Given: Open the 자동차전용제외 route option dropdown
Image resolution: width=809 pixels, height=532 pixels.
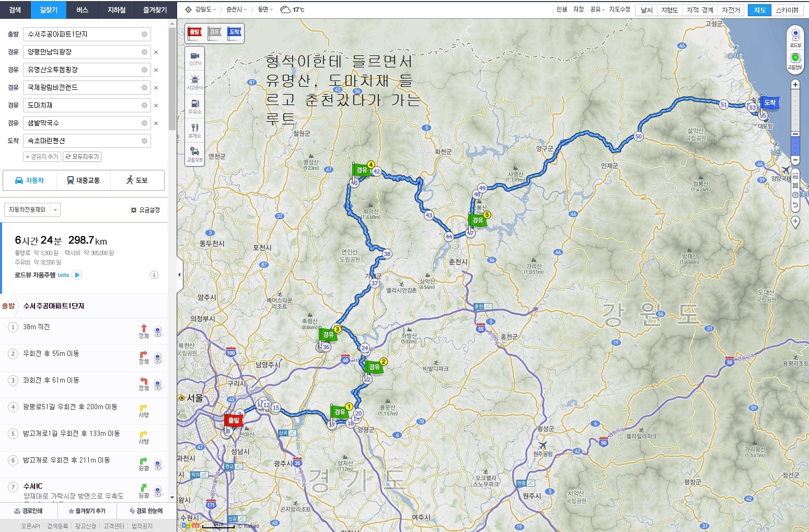Looking at the screenshot, I should pos(32,210).
